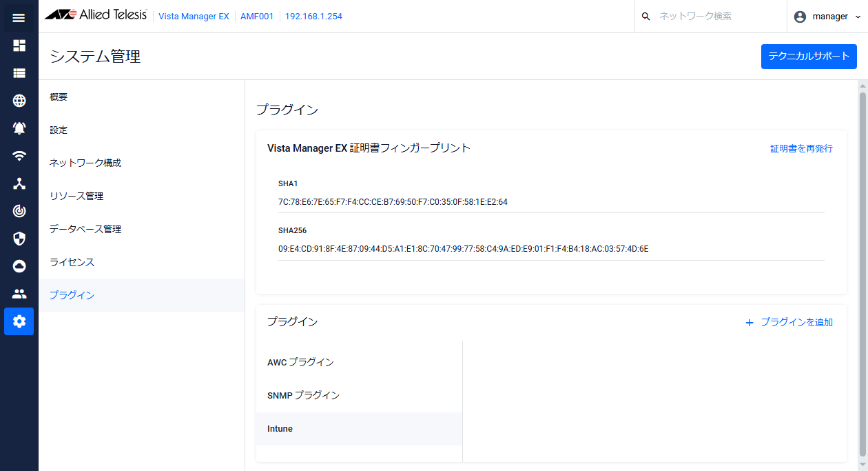Click the 192.168.1.254 header link
The width and height of the screenshot is (868, 471).
(x=313, y=17)
